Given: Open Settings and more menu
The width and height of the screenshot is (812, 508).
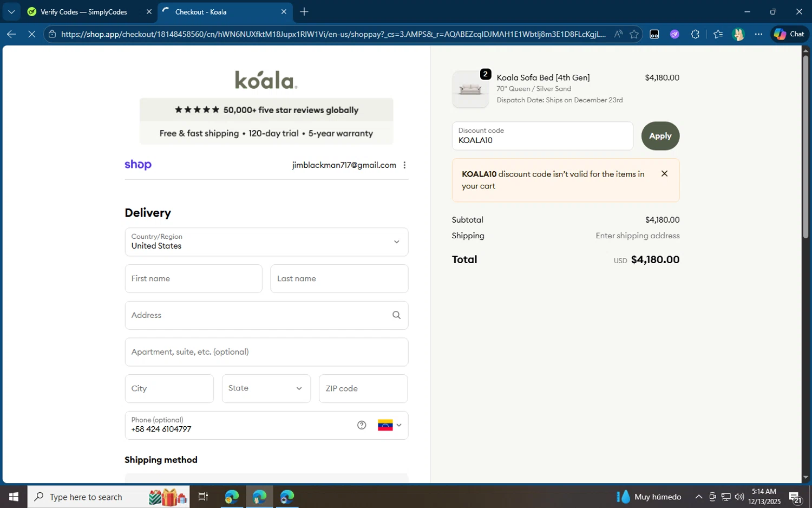Looking at the screenshot, I should click(x=759, y=34).
